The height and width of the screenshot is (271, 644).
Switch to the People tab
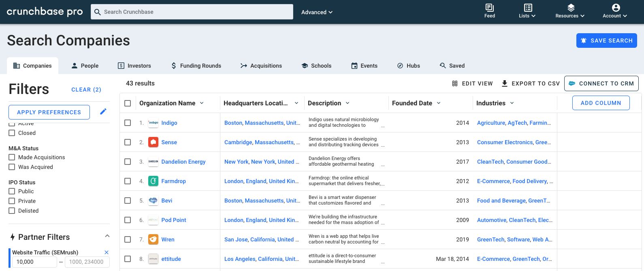pos(85,66)
